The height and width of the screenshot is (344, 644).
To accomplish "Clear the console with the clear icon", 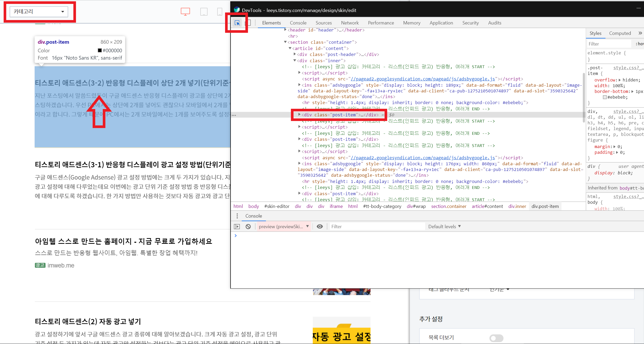I will (x=248, y=227).
